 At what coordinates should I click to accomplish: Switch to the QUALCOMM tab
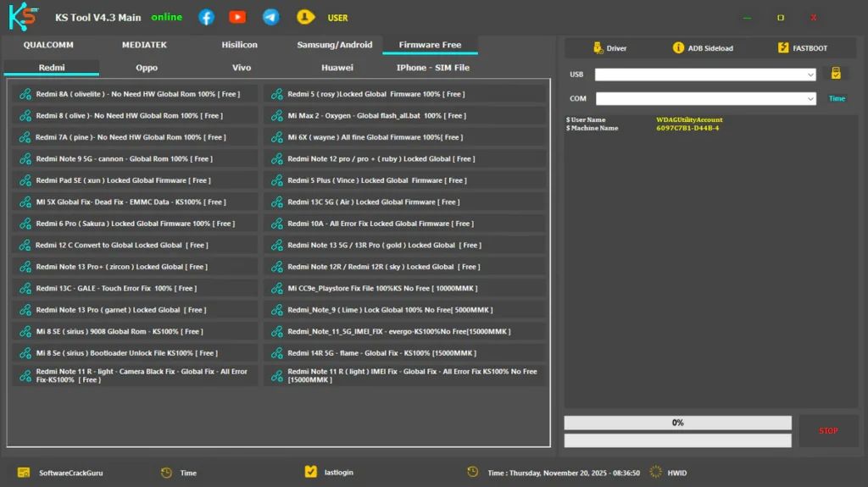(x=48, y=45)
